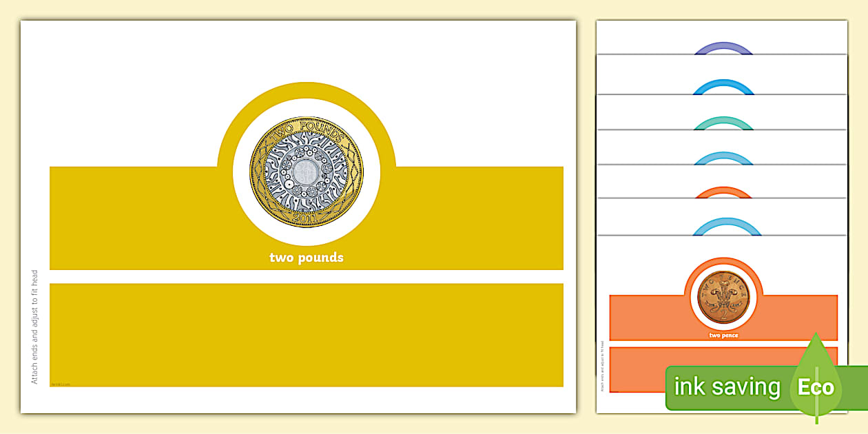The width and height of the screenshot is (868, 434).
Task: Select the thin orange arc page in the stack
Action: (x=722, y=192)
